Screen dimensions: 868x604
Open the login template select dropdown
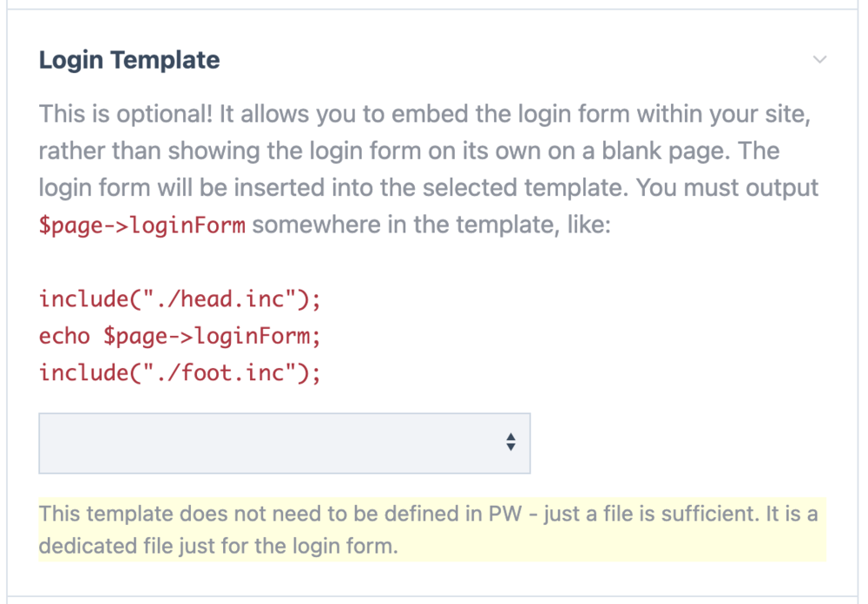(284, 443)
